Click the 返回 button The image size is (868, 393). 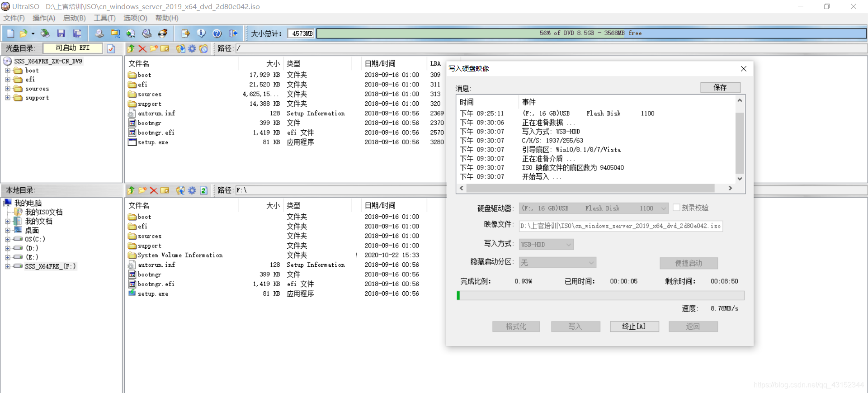point(693,327)
